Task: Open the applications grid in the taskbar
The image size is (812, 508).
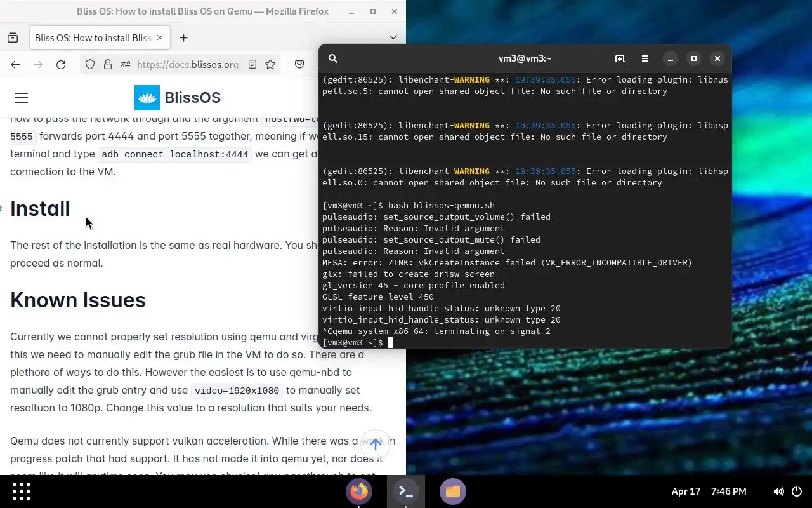Action: (22, 491)
